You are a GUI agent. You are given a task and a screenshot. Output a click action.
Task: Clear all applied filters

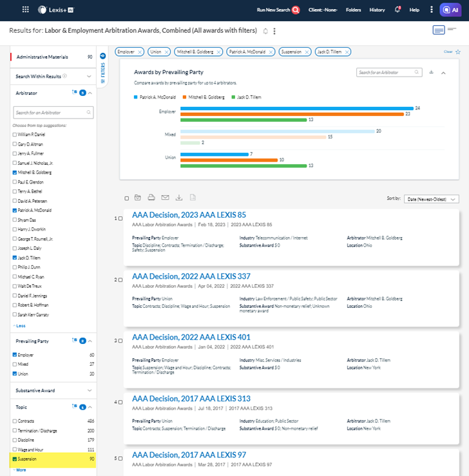tap(448, 52)
